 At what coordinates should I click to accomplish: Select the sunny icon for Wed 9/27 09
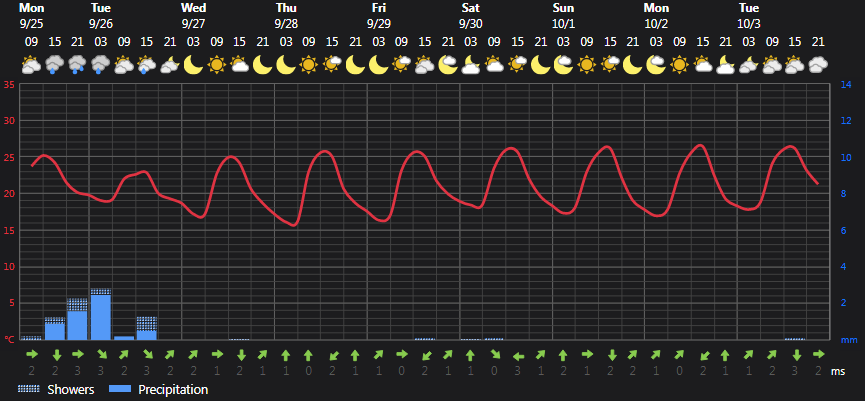(x=216, y=65)
